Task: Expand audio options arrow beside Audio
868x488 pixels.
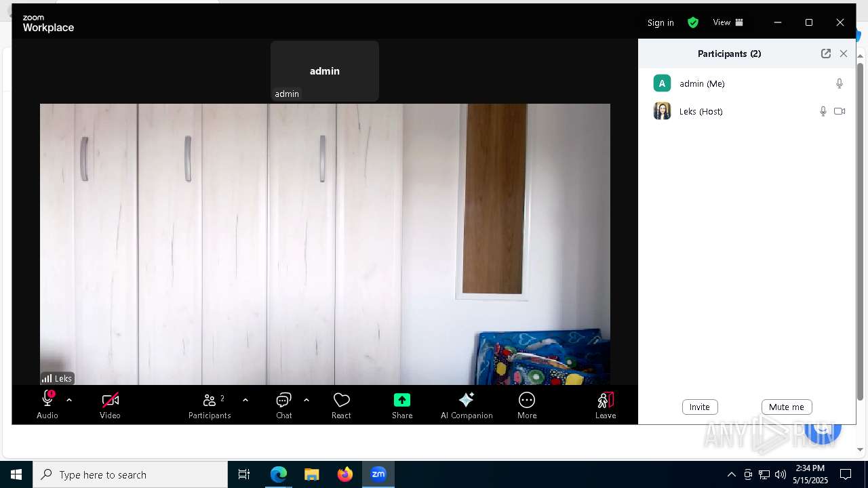Action: pyautogui.click(x=69, y=400)
